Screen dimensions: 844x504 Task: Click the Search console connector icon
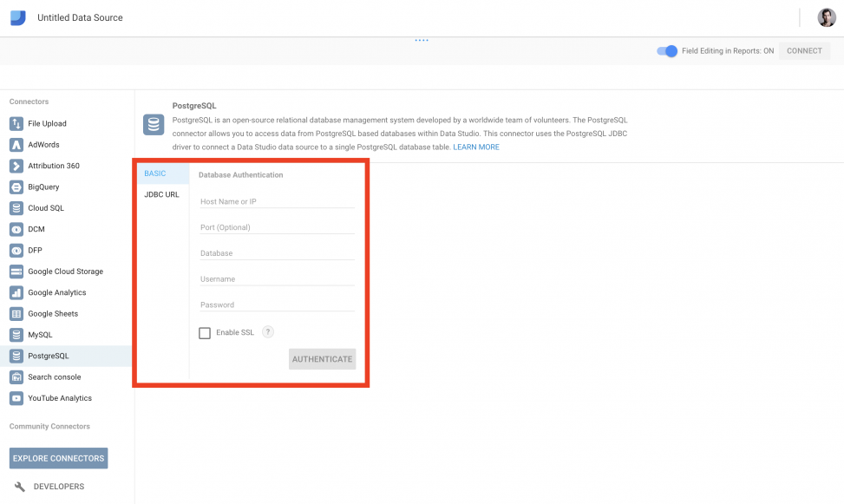click(x=16, y=377)
